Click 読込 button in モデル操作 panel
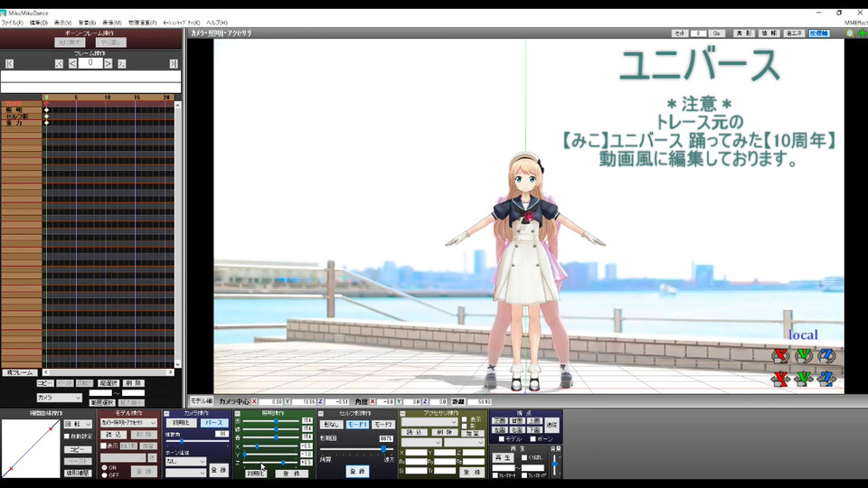Image resolution: width=868 pixels, height=488 pixels. [113, 435]
